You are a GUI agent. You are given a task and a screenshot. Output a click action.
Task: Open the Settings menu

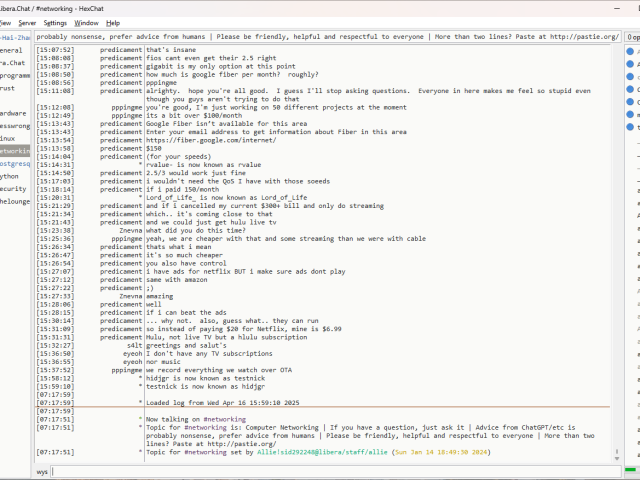[x=56, y=22]
